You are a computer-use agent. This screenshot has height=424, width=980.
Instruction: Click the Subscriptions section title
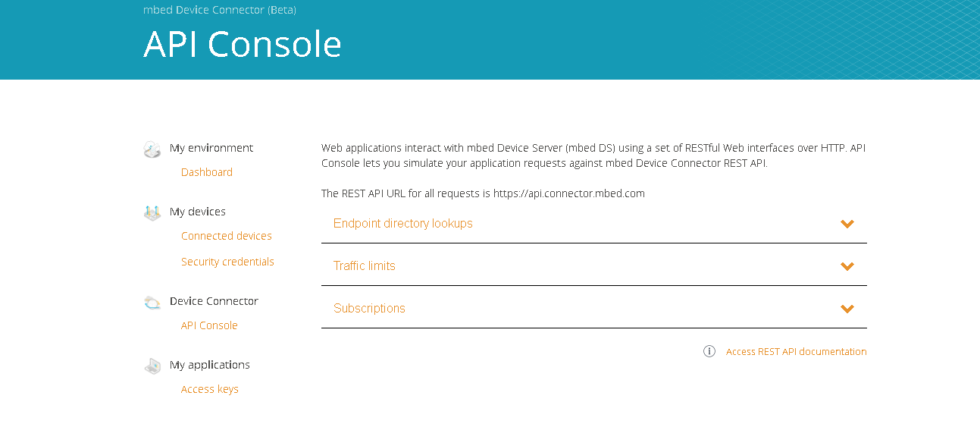click(369, 309)
